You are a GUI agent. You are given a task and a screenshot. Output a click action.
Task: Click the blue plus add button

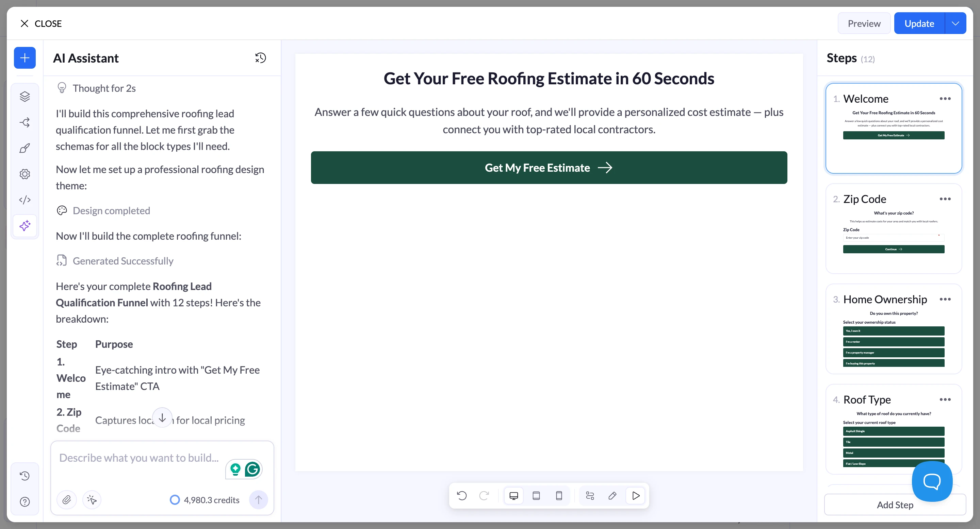coord(25,58)
